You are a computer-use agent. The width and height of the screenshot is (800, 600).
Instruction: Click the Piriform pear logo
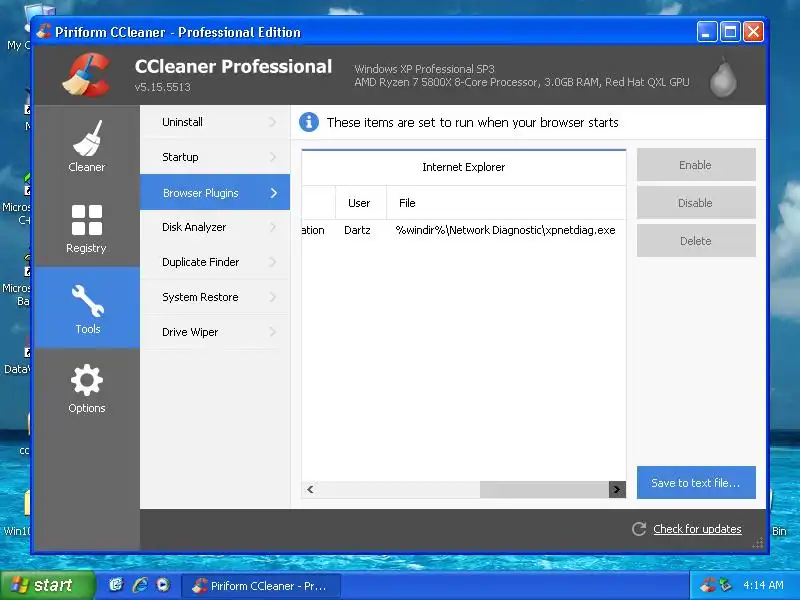pos(723,77)
